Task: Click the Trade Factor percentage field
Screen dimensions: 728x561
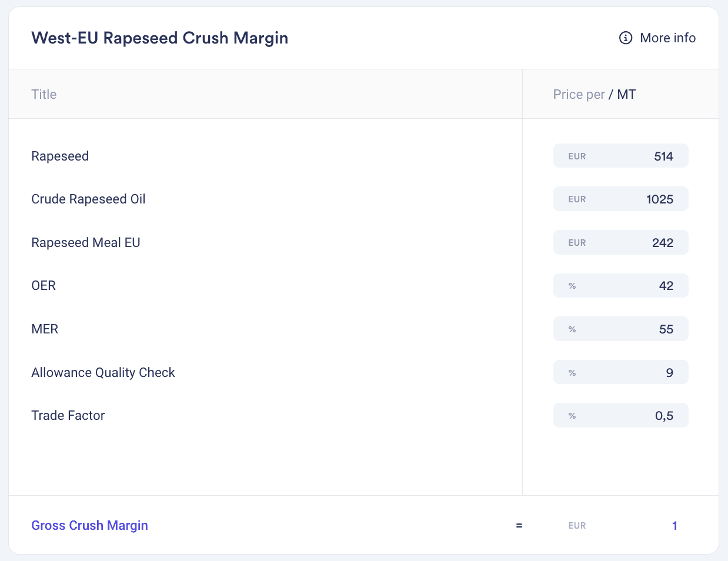Action: click(621, 415)
